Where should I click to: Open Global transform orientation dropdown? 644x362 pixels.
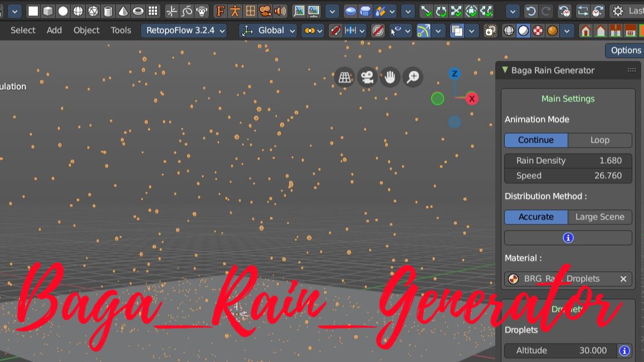click(268, 31)
